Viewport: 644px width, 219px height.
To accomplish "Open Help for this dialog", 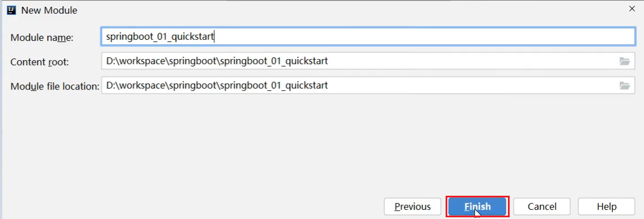I will pos(606,207).
